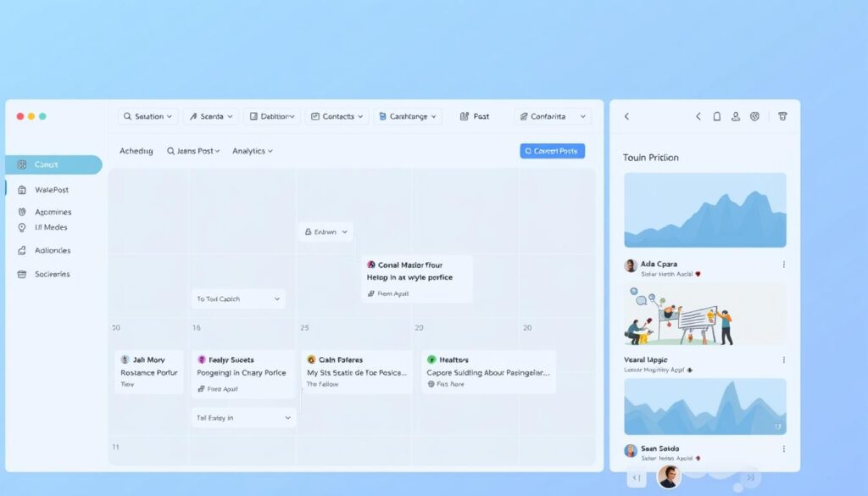
Task: Toggle the pink Fealy Suoets event marker
Action: point(203,359)
